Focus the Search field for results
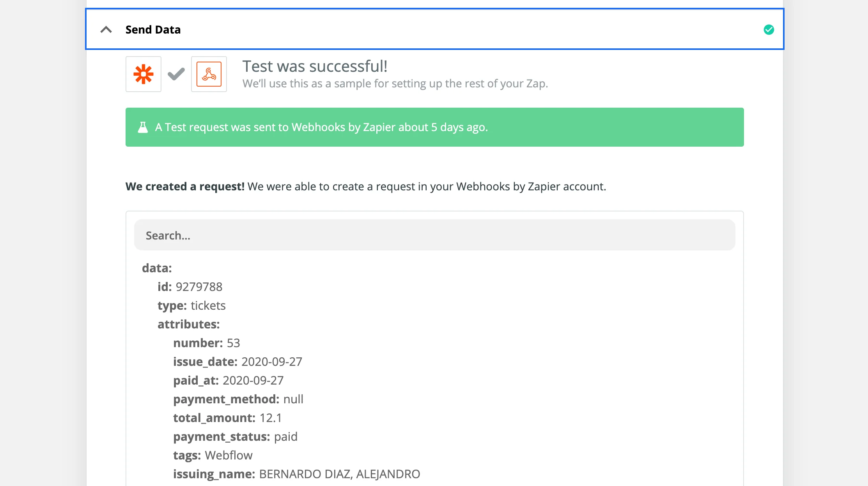Screen dimensions: 868x486 434,235
